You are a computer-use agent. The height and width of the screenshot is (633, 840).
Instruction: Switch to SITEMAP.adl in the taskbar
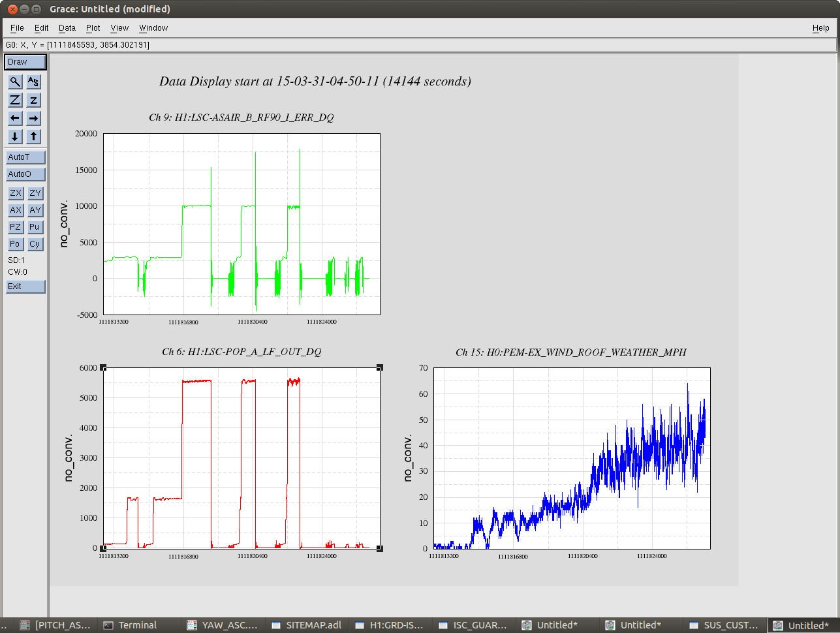(307, 625)
